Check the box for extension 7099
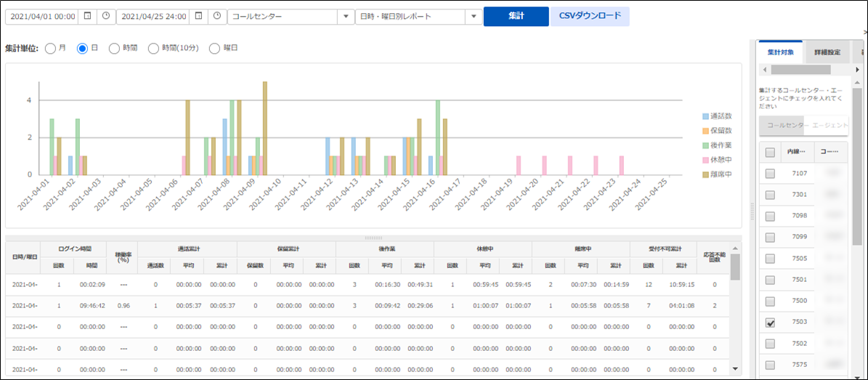Image resolution: width=868 pixels, height=380 pixels. (770, 237)
